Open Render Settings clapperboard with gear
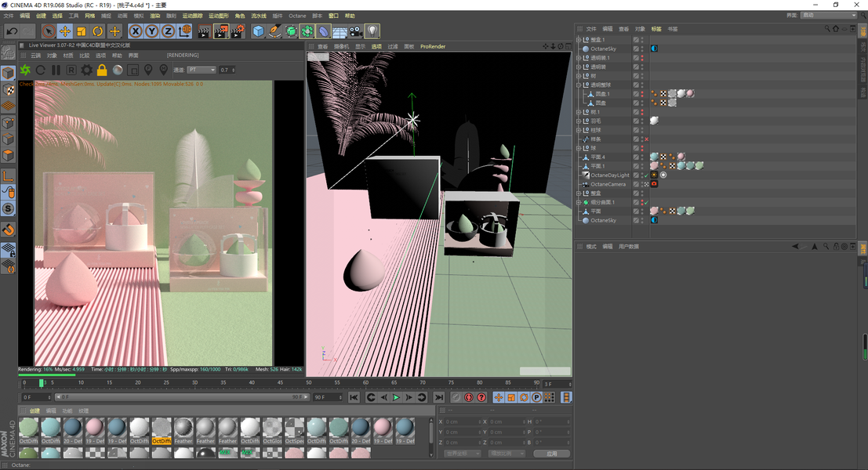This screenshot has width=868, height=470. pyautogui.click(x=238, y=31)
